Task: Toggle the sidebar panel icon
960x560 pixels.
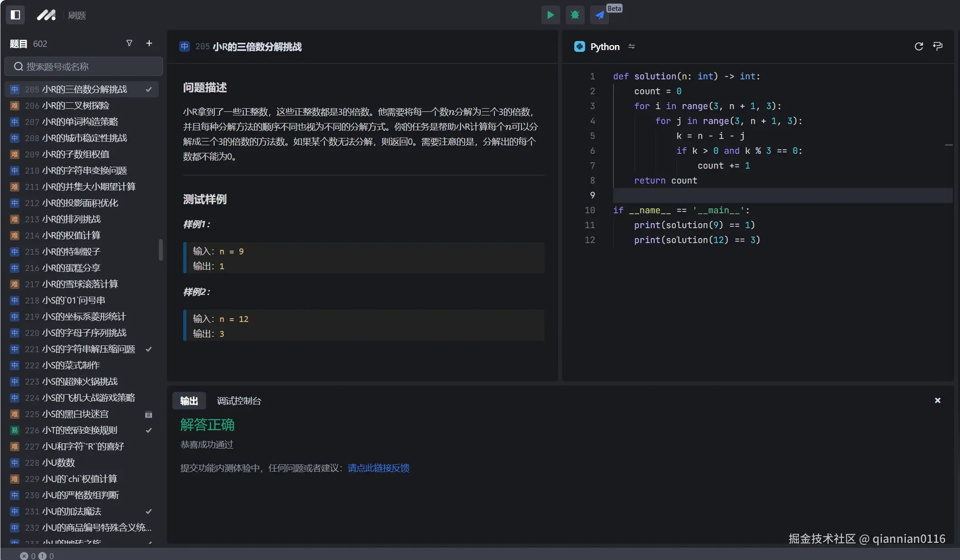Action: (x=15, y=15)
